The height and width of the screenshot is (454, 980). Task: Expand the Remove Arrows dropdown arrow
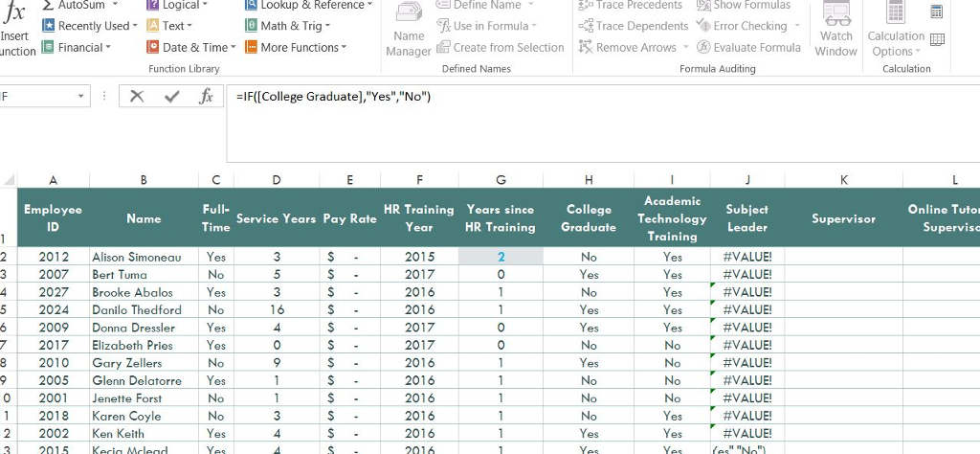point(685,47)
